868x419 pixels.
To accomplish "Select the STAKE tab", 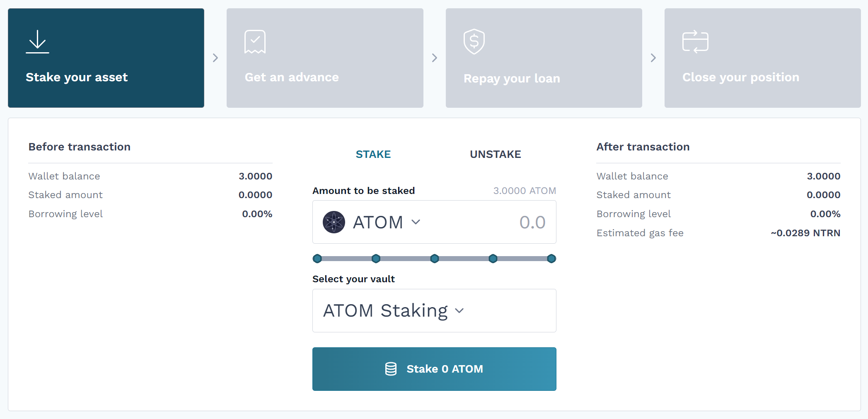I will point(373,154).
